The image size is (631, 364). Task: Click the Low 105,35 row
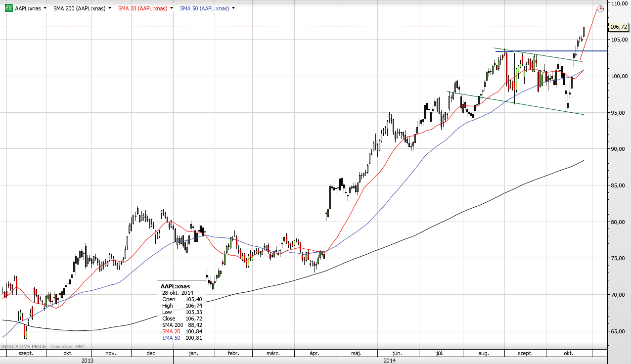pos(182,312)
